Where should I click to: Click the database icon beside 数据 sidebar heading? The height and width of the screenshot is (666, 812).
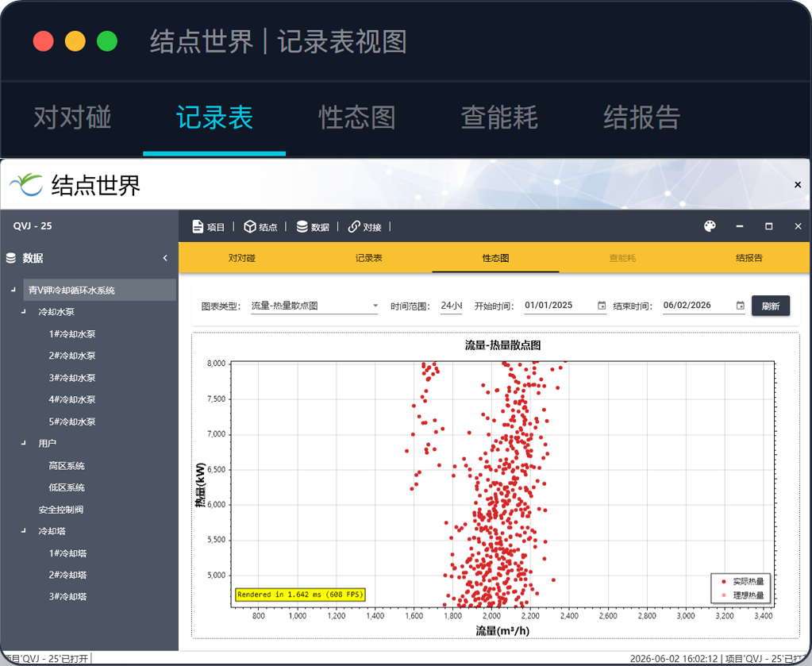(x=11, y=258)
